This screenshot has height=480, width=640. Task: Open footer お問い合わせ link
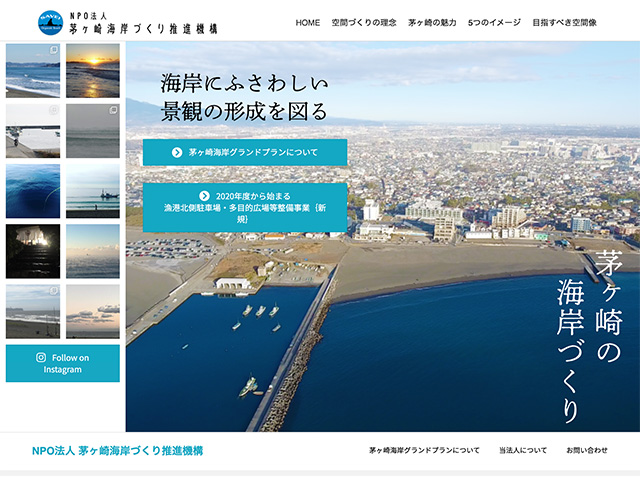point(587,450)
